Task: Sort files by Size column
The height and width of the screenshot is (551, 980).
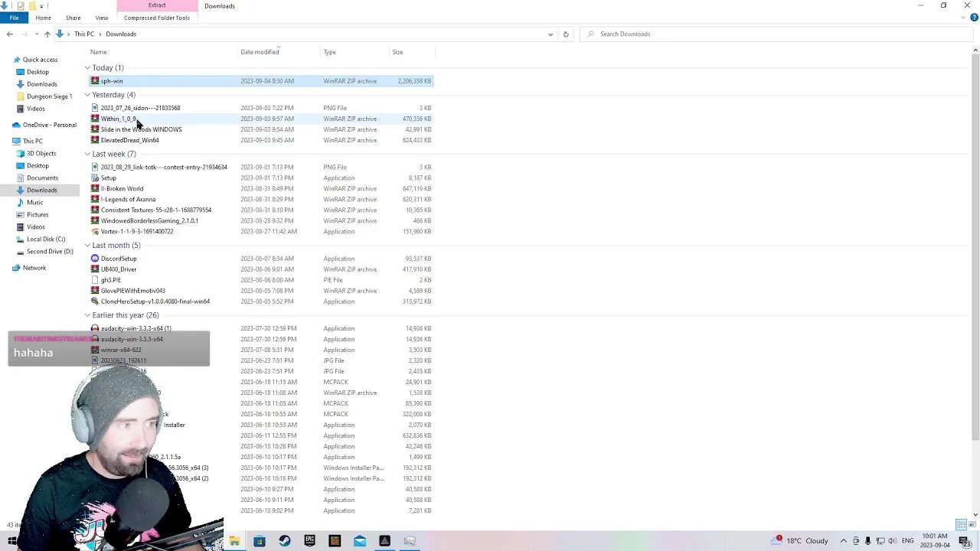Action: (398, 52)
